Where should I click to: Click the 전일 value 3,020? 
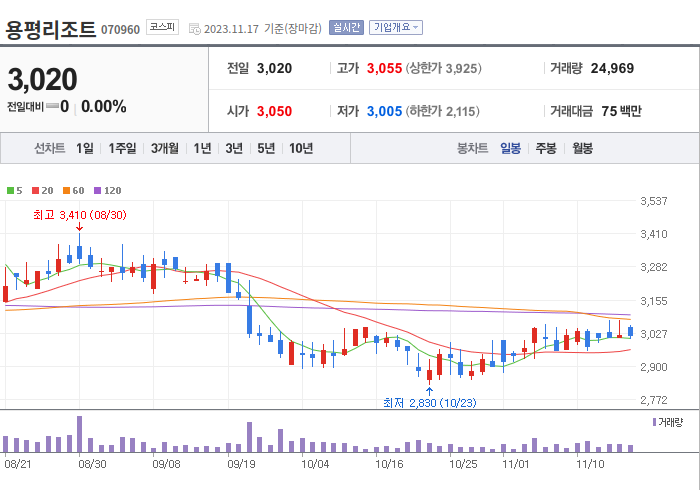coord(274,68)
